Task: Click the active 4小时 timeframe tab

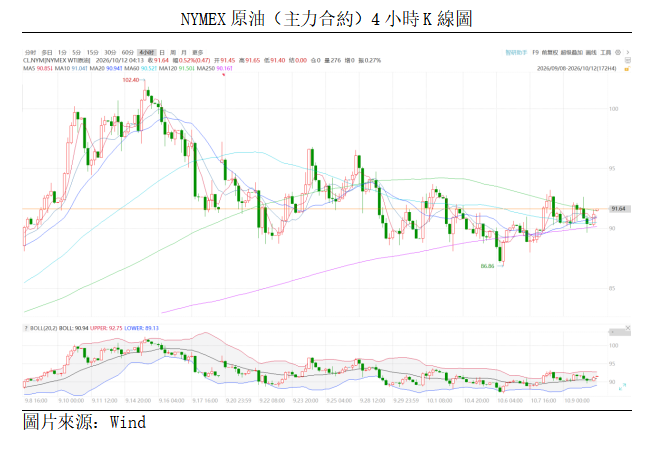Action: [x=146, y=53]
